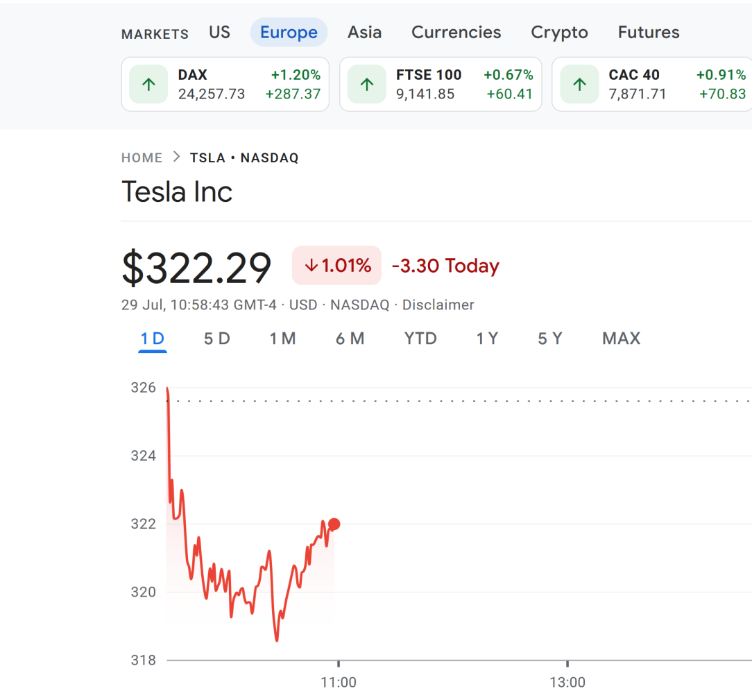Click the breadcrumb chevron after HOME

(176, 157)
